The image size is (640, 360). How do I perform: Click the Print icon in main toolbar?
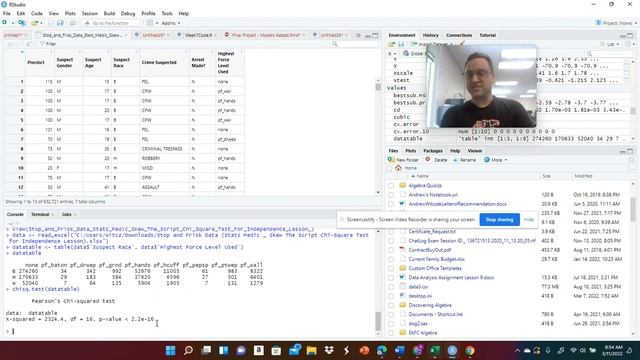(73, 23)
